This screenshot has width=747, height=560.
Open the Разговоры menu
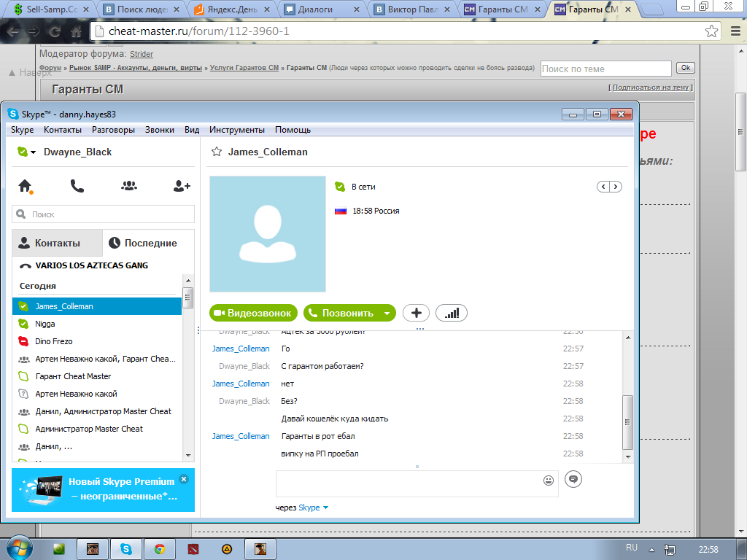pyautogui.click(x=113, y=130)
